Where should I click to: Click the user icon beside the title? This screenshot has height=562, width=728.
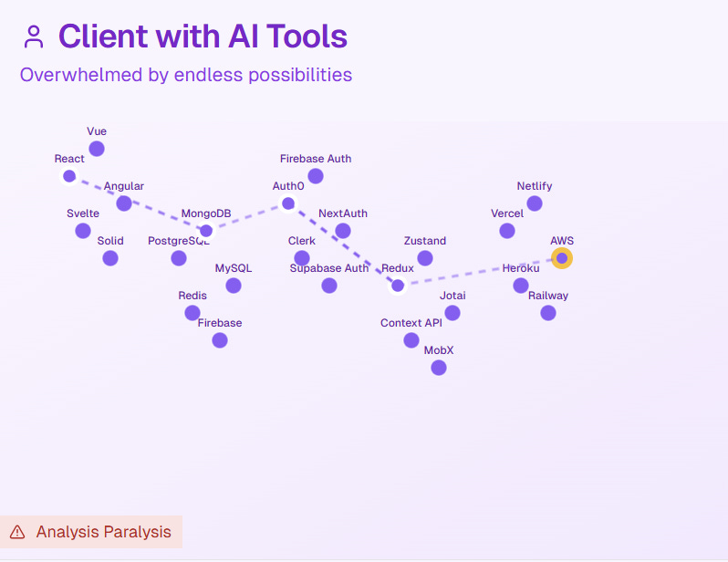34,37
